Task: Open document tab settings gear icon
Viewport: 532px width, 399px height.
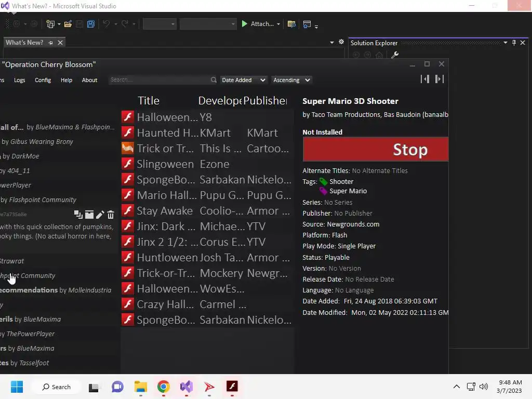Action: pos(341,42)
